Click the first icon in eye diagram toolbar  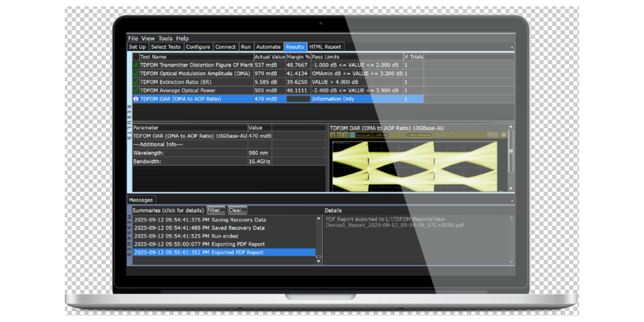(x=334, y=135)
